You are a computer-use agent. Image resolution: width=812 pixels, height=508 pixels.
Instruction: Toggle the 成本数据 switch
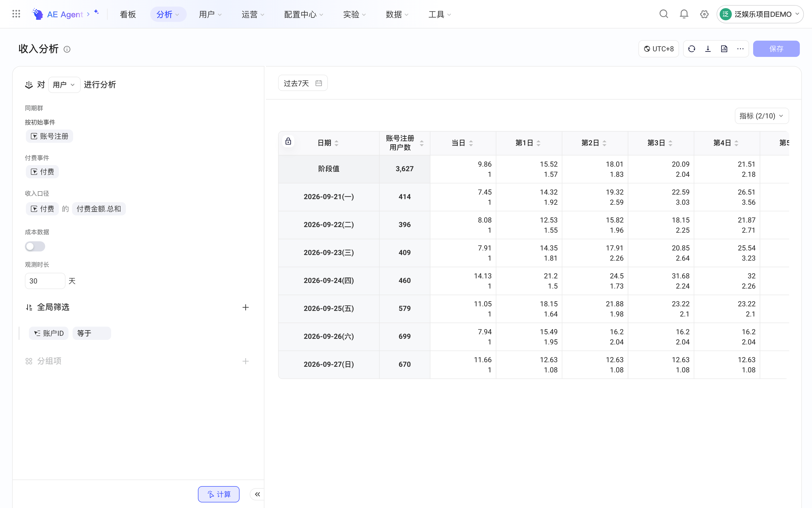click(35, 247)
